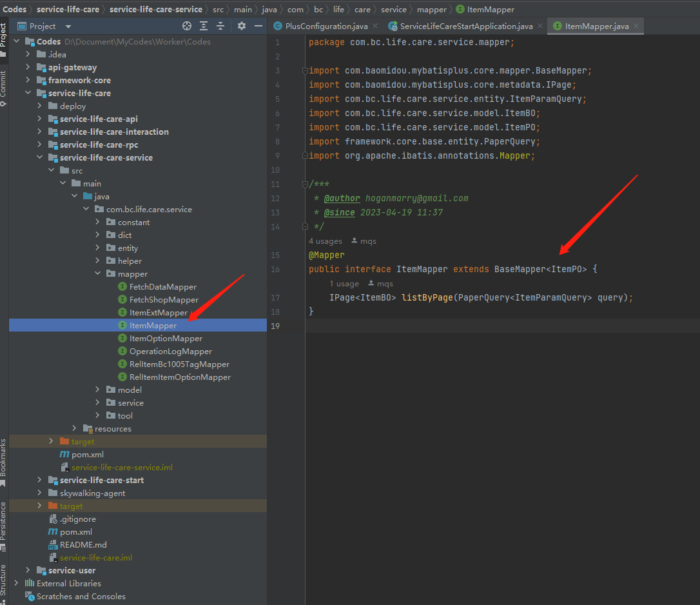Collapse the service-life-care module
The image size is (700, 605).
point(28,93)
